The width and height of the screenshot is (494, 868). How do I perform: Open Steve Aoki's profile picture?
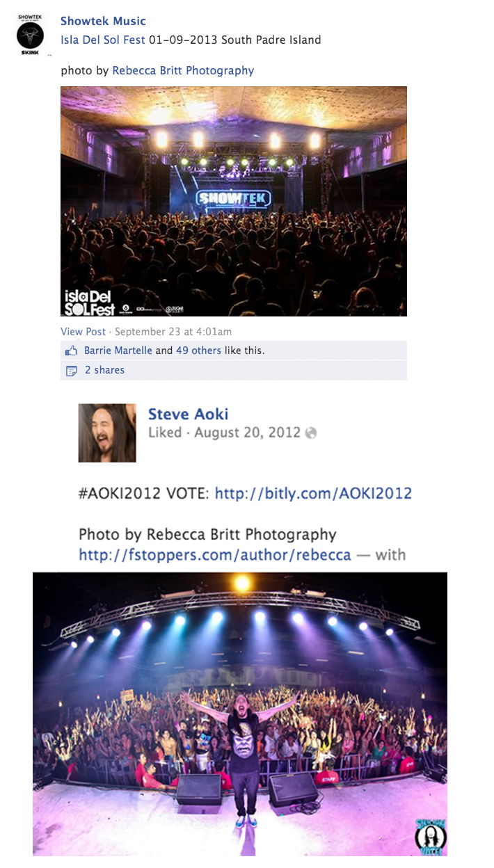click(107, 433)
